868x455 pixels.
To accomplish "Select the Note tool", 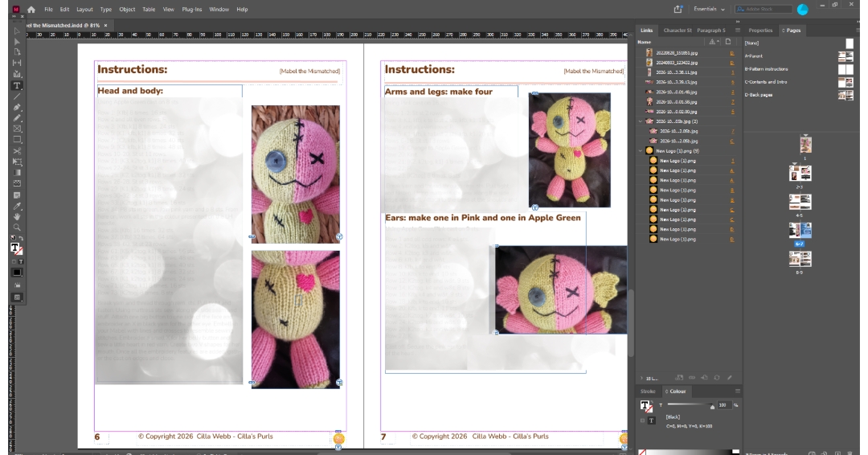I will [x=17, y=195].
